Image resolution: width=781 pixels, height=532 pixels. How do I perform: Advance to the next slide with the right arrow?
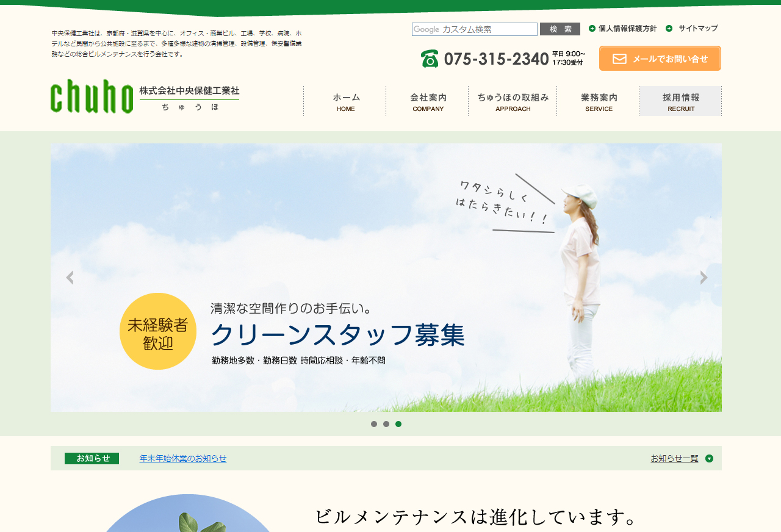pos(704,278)
